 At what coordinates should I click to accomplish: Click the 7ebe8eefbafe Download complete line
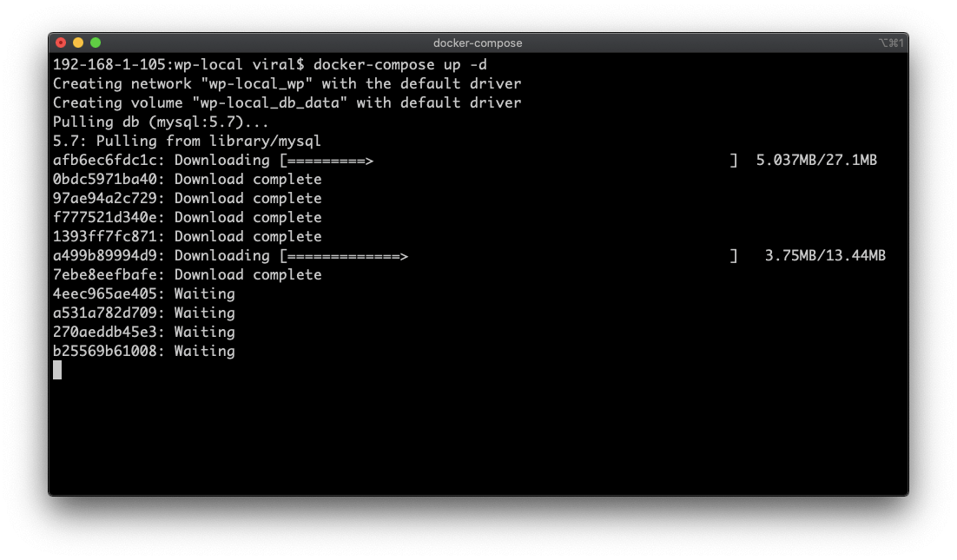click(188, 274)
